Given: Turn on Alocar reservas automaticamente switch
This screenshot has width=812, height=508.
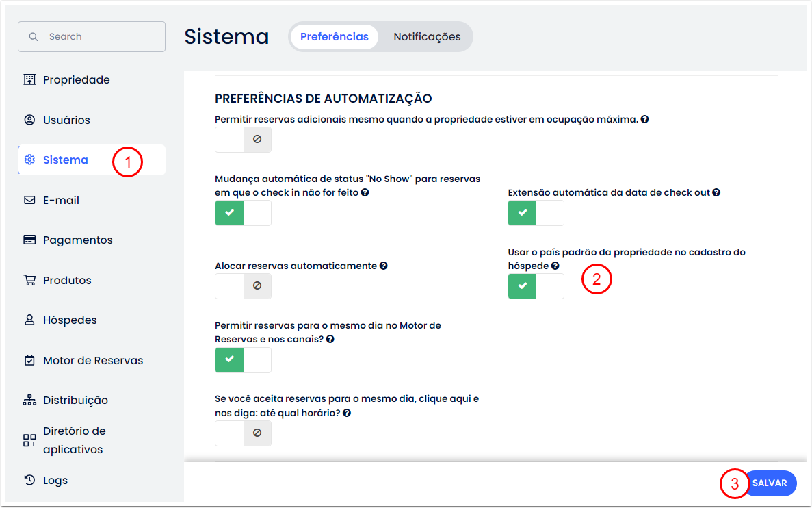Looking at the screenshot, I should coord(243,286).
